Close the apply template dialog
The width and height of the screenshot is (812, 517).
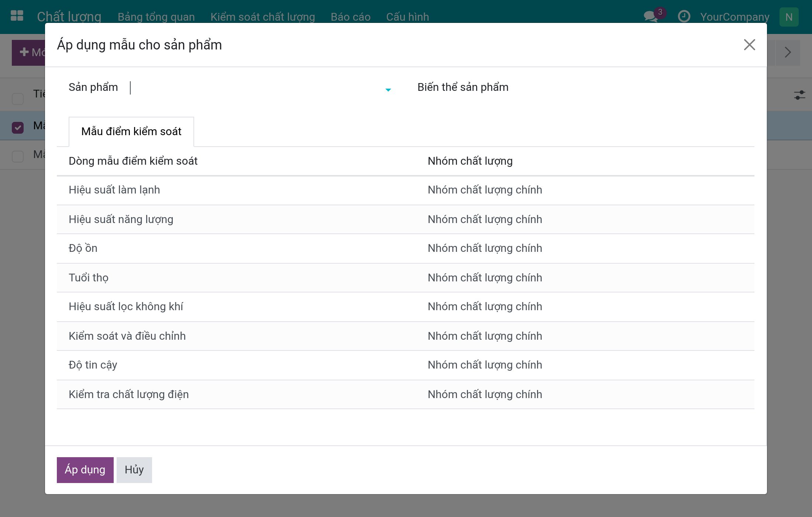click(749, 45)
